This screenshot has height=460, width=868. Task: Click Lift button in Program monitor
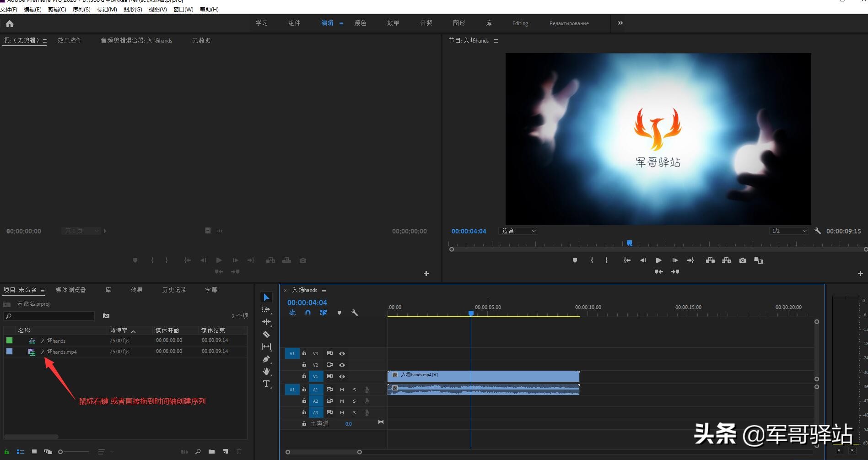pos(710,260)
